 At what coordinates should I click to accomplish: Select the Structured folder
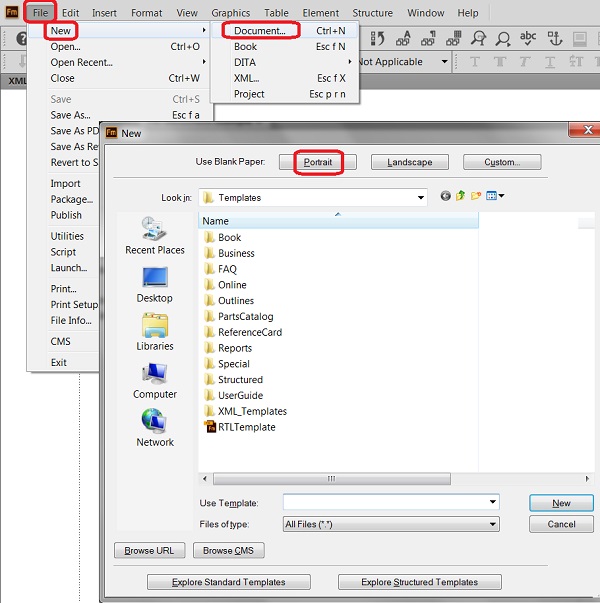[x=233, y=380]
